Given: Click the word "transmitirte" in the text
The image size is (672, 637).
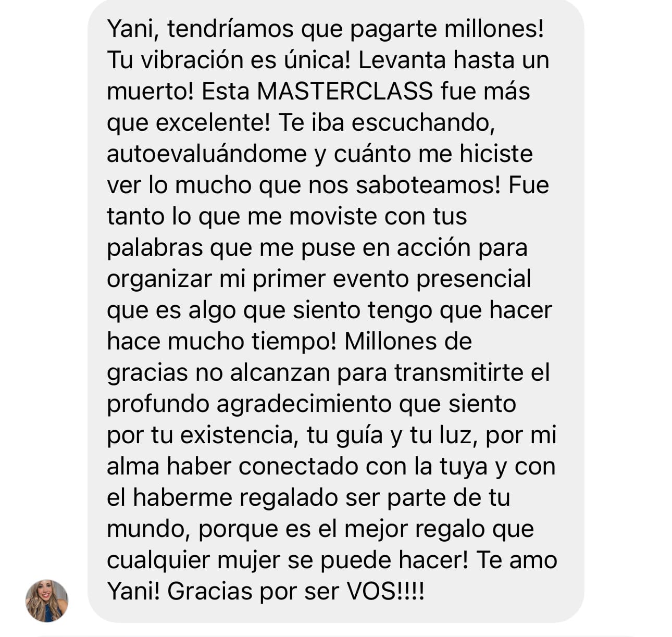Looking at the screenshot, I should point(459,372).
